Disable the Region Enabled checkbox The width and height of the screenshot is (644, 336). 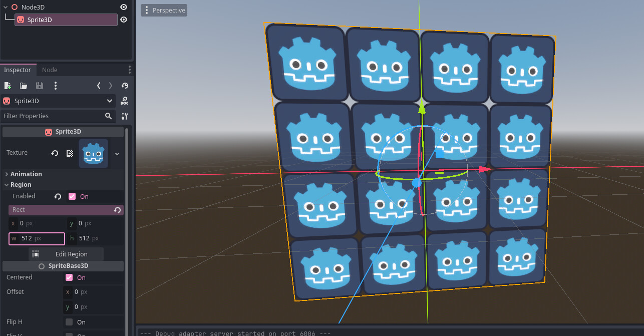click(72, 196)
